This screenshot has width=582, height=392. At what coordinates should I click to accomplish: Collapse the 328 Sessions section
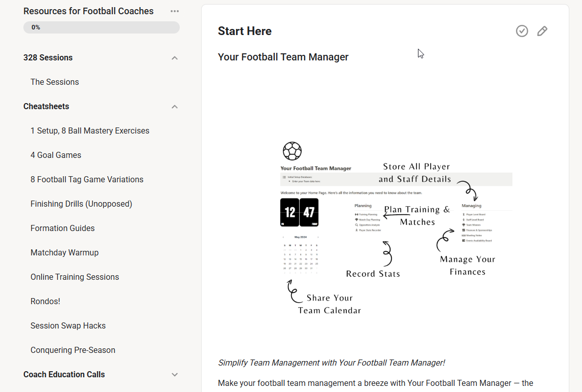click(175, 57)
